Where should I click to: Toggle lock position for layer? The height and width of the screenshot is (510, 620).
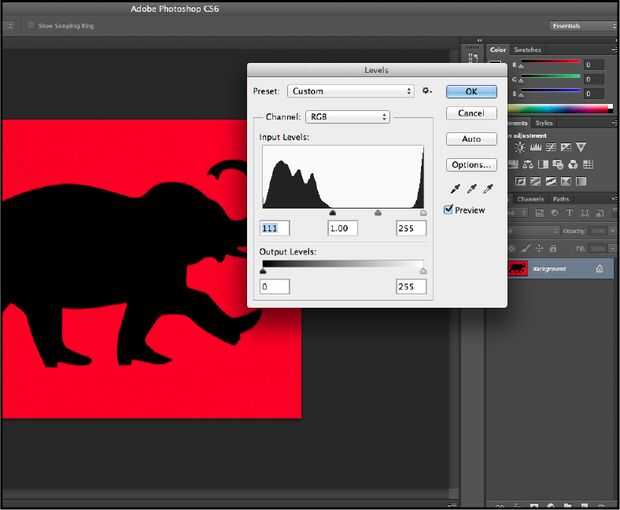click(x=539, y=248)
